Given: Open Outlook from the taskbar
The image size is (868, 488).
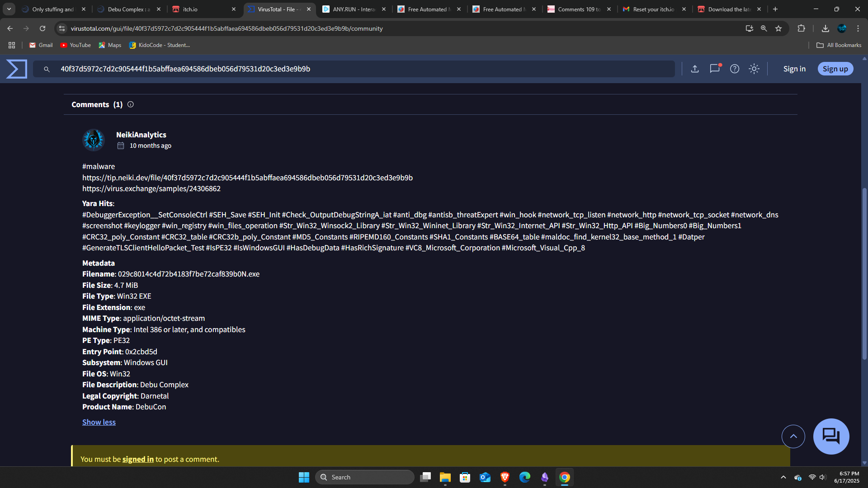Looking at the screenshot, I should 485,477.
